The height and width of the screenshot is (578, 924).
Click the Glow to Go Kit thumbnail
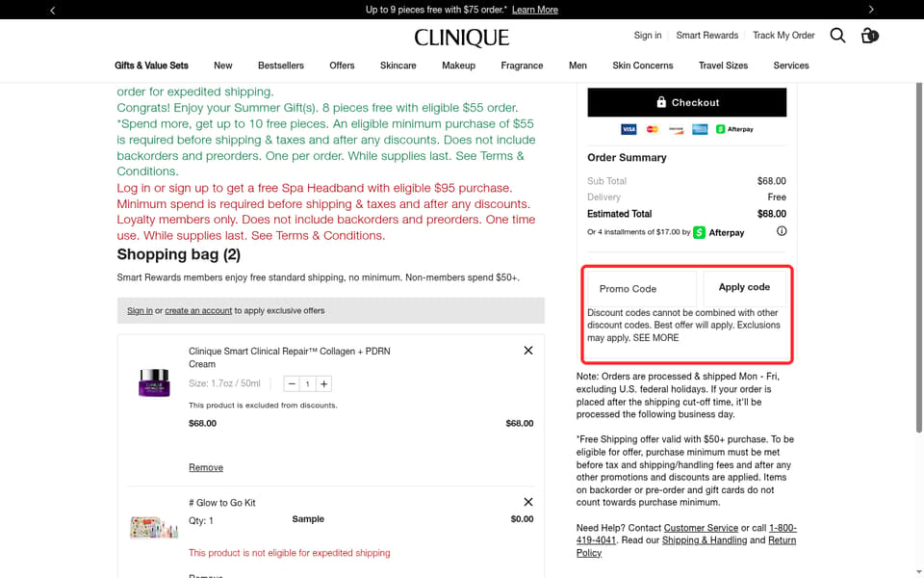tap(154, 527)
